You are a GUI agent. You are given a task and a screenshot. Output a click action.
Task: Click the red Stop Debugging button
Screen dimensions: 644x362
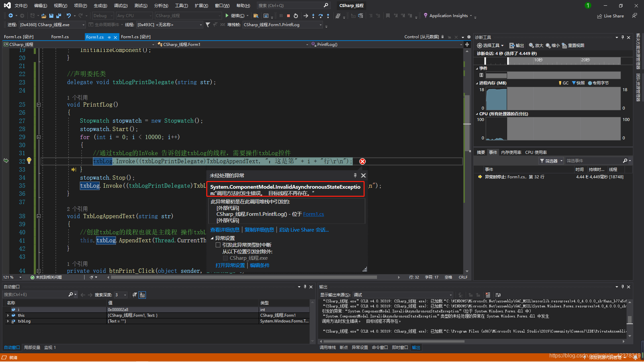coord(288,16)
